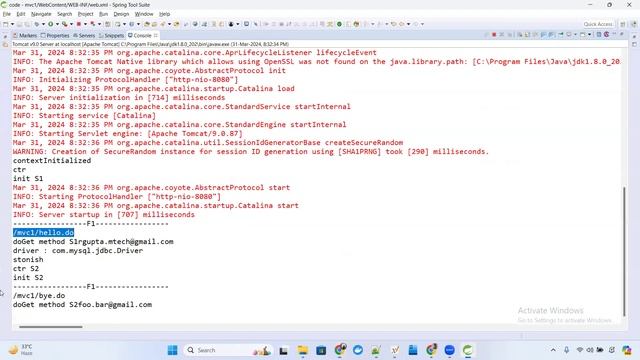The width and height of the screenshot is (640, 360).
Task: Click the Clear Console icon
Action: (x=520, y=34)
